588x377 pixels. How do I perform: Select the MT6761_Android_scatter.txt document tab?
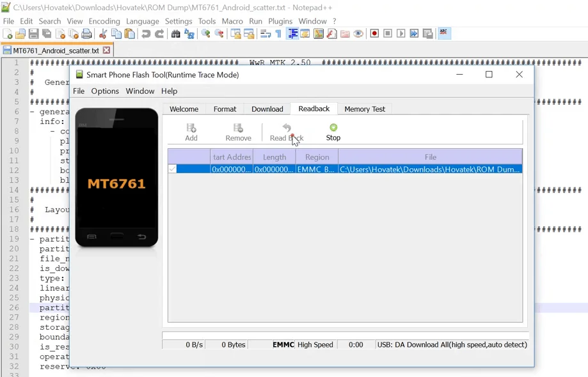56,50
